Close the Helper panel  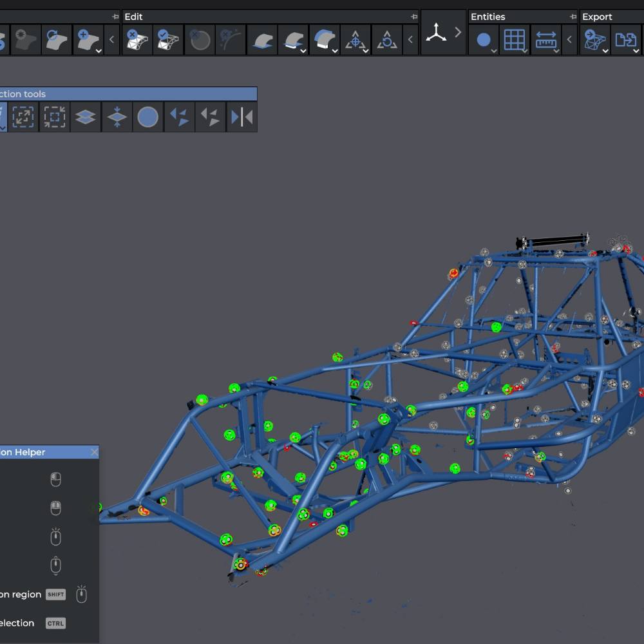coord(95,452)
